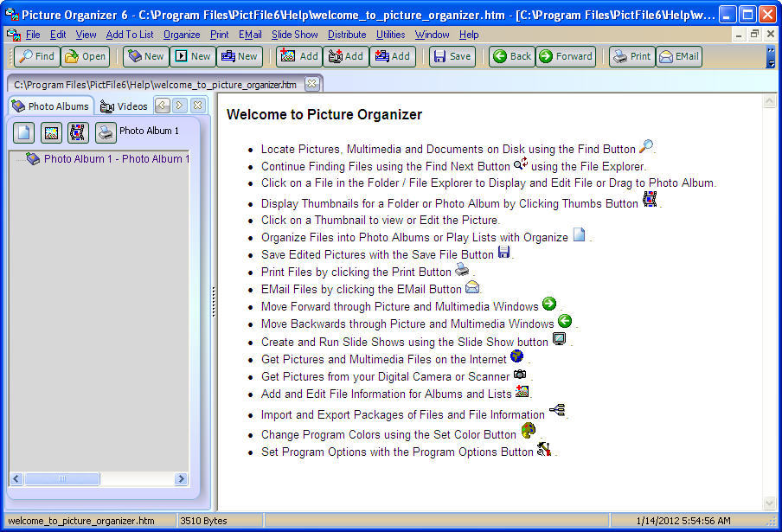Select the Photo Albums tab
Image resolution: width=782 pixels, height=532 pixels.
(50, 106)
